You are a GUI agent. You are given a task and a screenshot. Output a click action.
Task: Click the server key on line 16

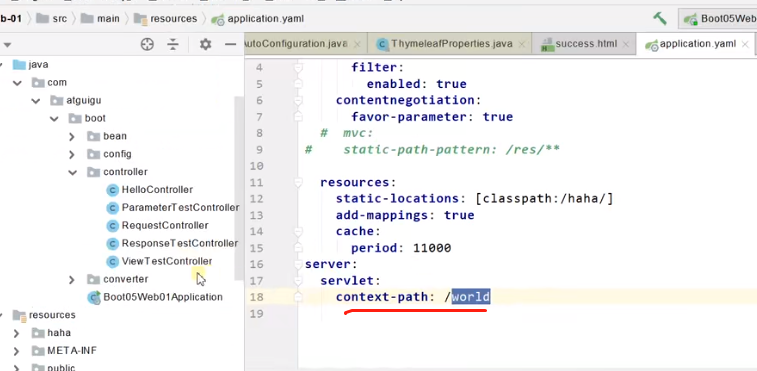point(328,264)
